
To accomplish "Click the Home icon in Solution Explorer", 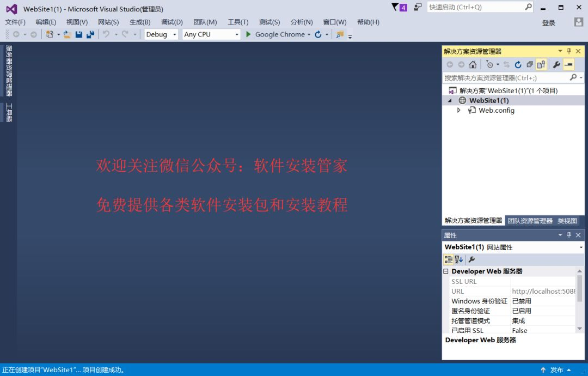I will pyautogui.click(x=473, y=64).
